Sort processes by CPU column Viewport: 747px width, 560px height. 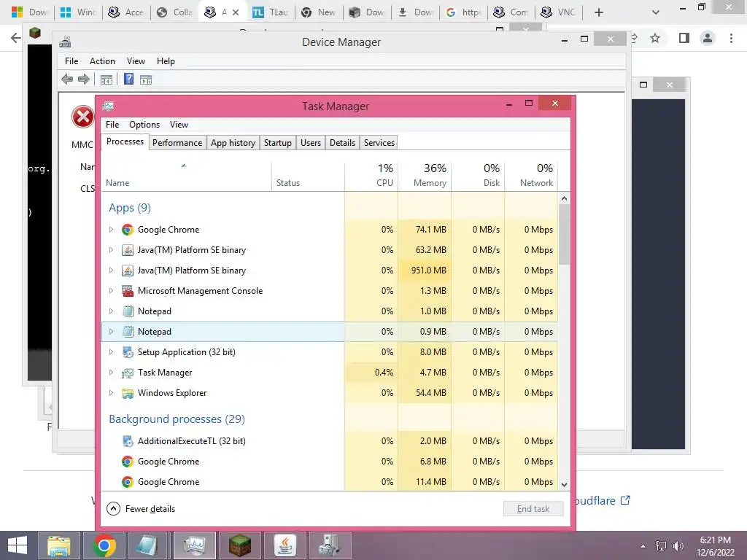(x=371, y=176)
